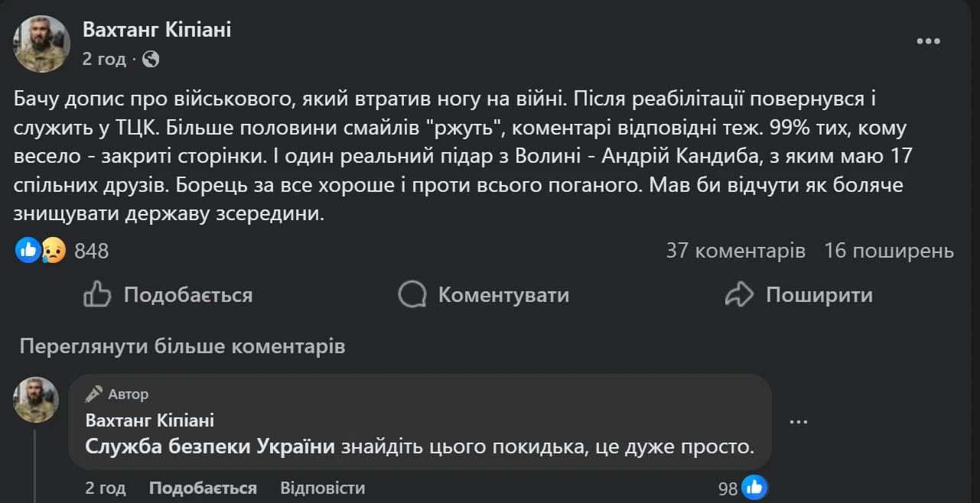The width and height of the screenshot is (980, 503).
Task: Open the comment author's avatar
Action: 36,400
